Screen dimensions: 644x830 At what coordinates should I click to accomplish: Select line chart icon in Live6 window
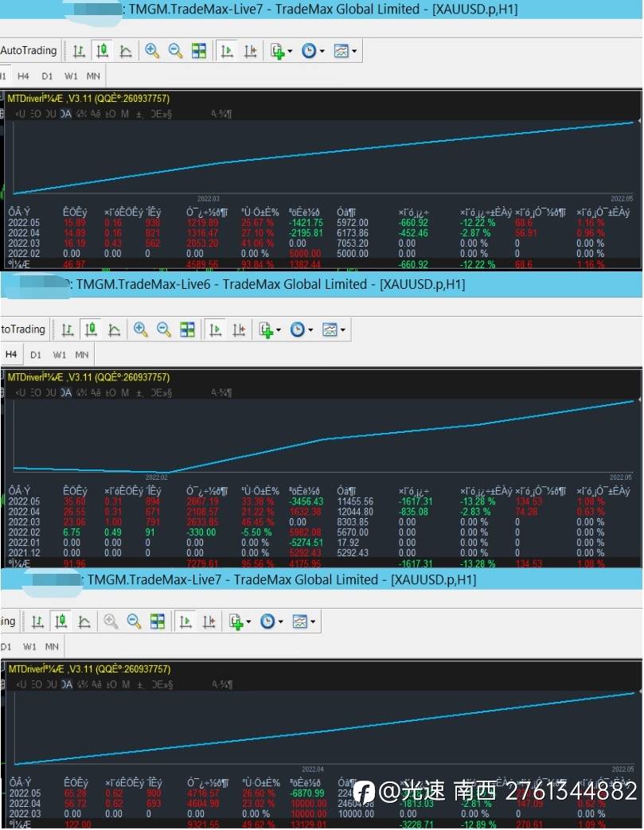tap(114, 329)
